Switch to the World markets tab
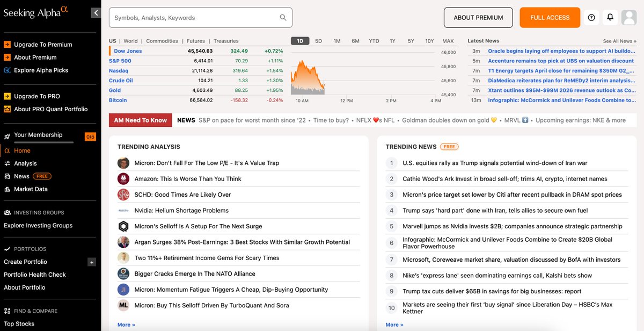The image size is (644, 331). tap(130, 41)
